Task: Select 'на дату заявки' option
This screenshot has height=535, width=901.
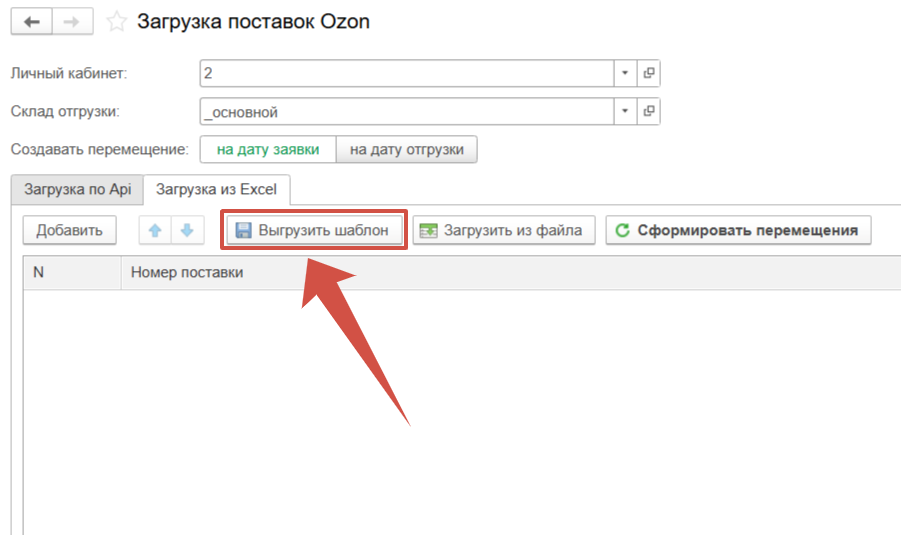Action: click(268, 149)
